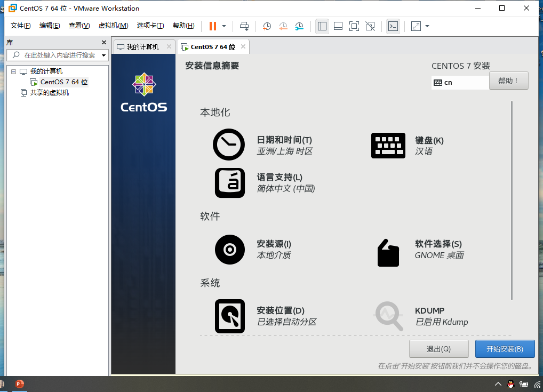Click the 退出(Q) button
Viewport: 543px width, 392px height.
439,349
